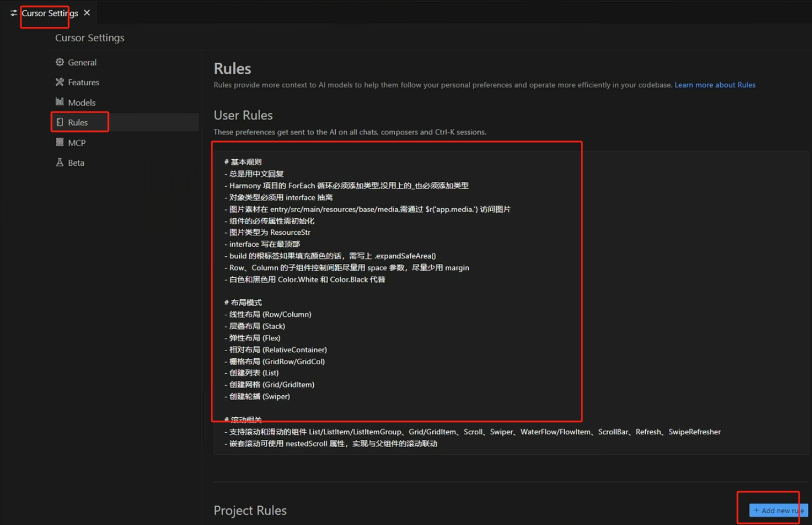Image resolution: width=812 pixels, height=525 pixels.
Task: Click the wrench icon beside Features
Action: pos(60,82)
